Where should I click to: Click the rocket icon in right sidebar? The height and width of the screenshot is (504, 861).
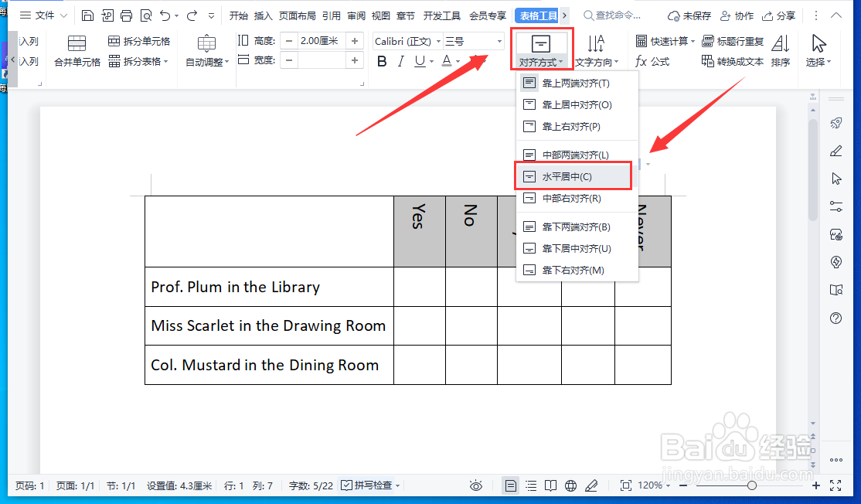pyautogui.click(x=835, y=123)
